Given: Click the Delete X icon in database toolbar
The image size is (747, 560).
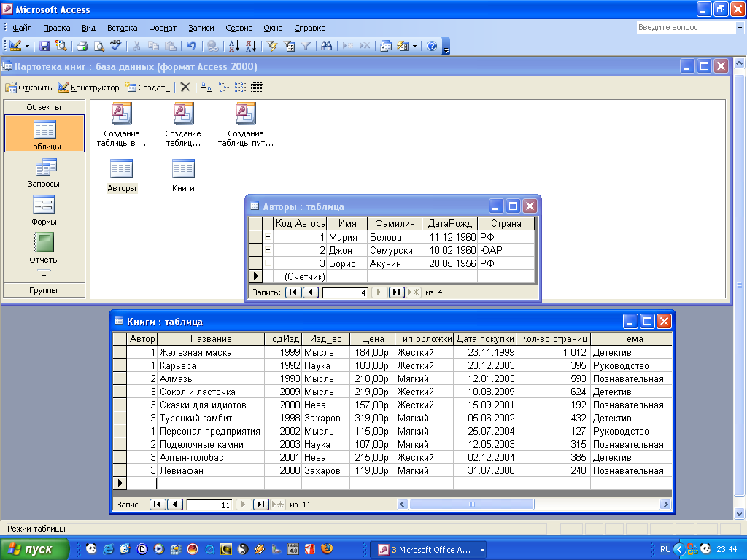Looking at the screenshot, I should tap(185, 87).
